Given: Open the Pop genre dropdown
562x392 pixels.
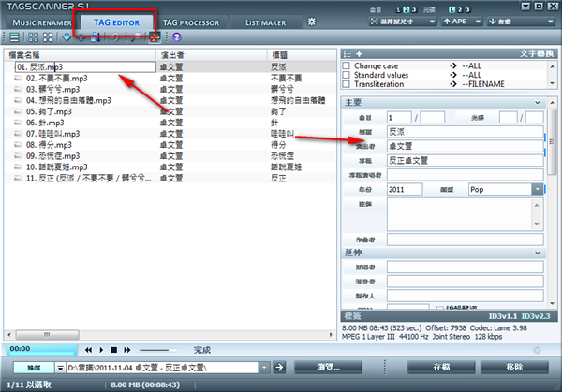Looking at the screenshot, I should click(537, 189).
